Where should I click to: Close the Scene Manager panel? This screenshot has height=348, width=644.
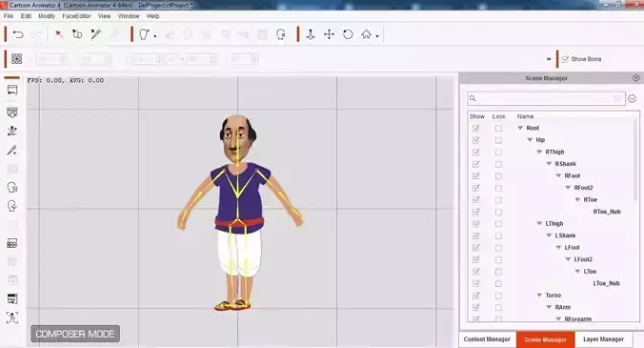636,77
